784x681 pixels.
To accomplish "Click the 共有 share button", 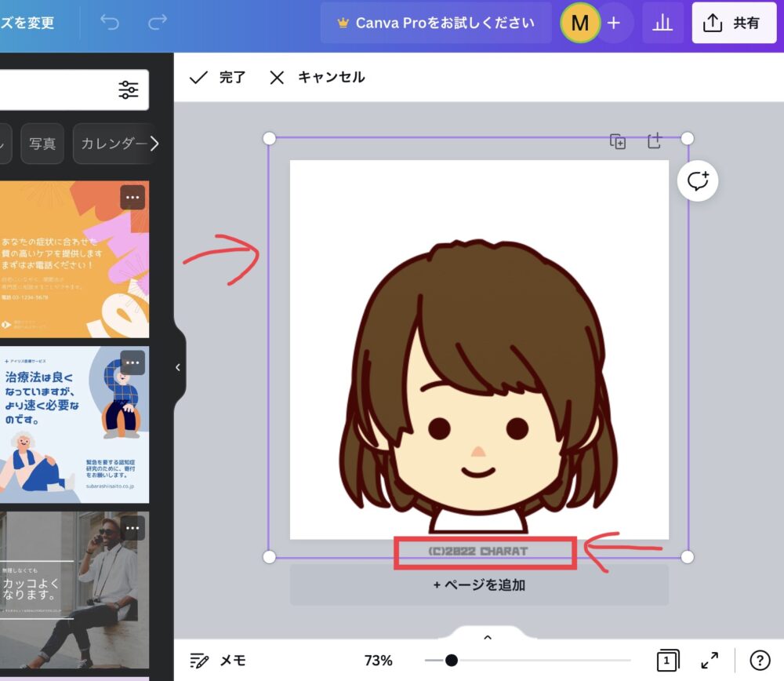I will 734,23.
